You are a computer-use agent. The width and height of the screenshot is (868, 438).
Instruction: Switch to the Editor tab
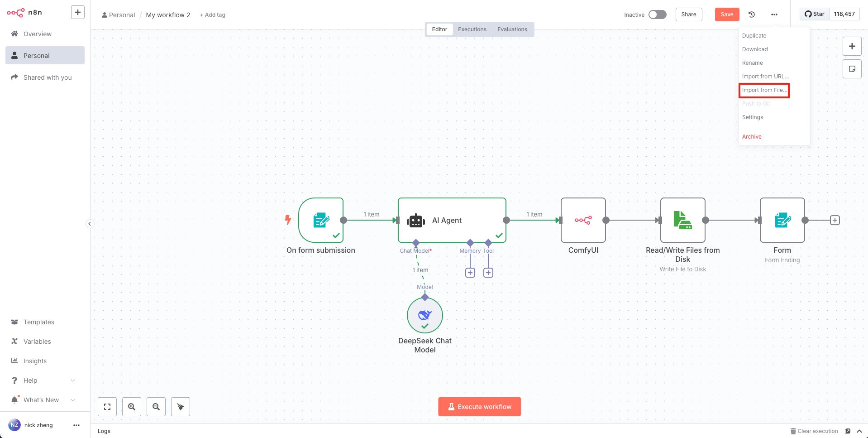[x=439, y=29]
